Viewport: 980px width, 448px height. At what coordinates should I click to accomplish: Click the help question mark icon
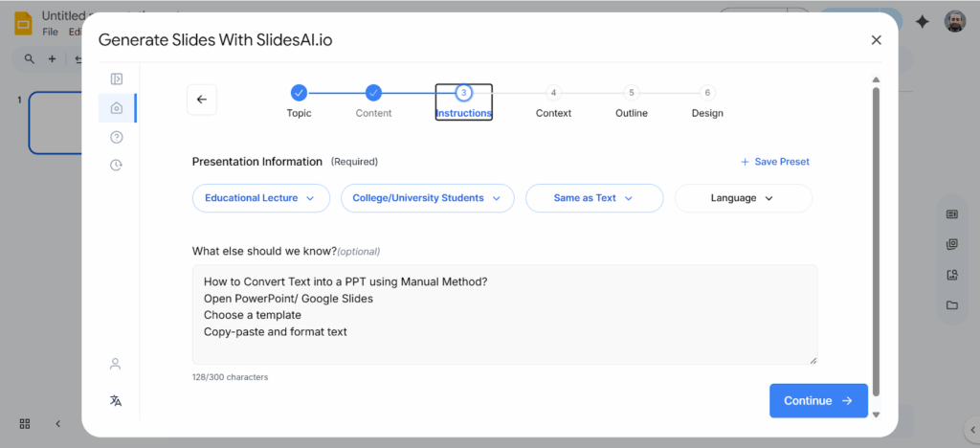[117, 137]
